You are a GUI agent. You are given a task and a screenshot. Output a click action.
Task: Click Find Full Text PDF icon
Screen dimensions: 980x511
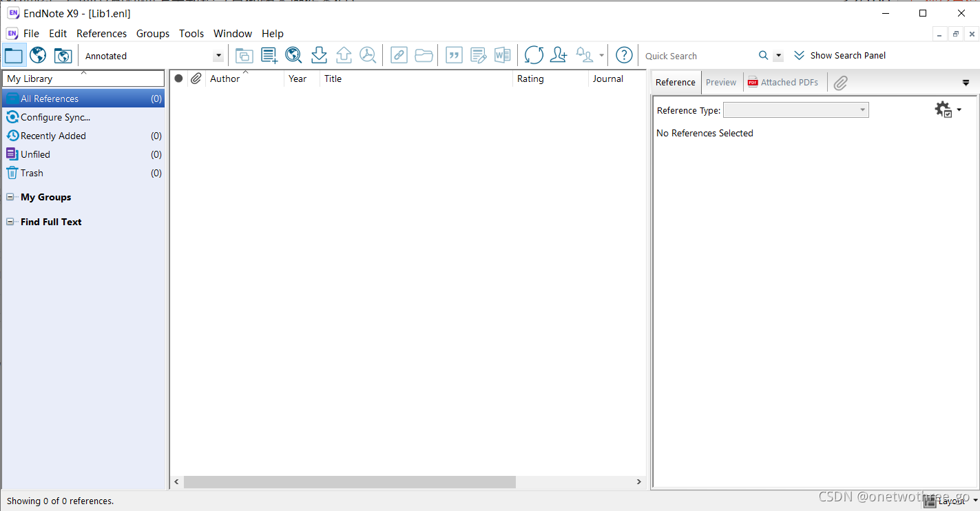[368, 56]
